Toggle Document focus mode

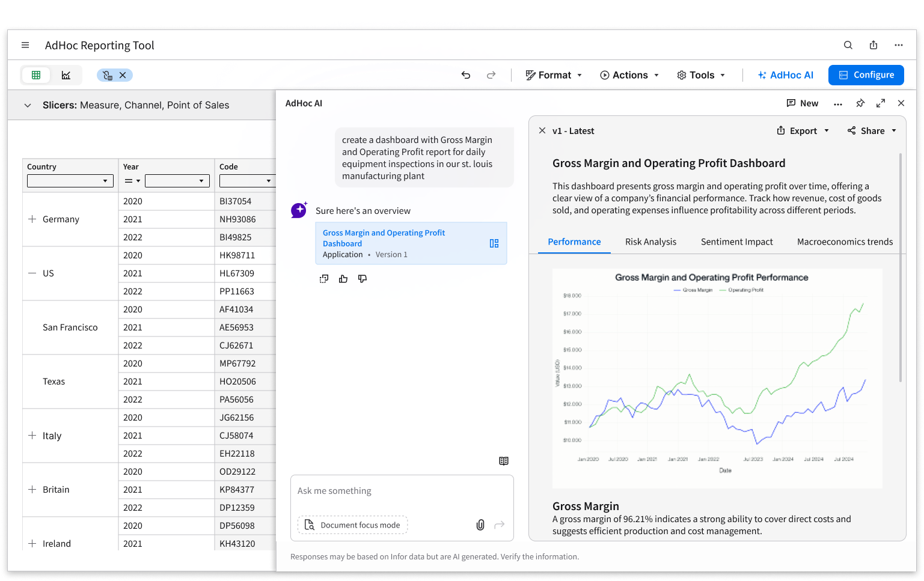tap(353, 525)
